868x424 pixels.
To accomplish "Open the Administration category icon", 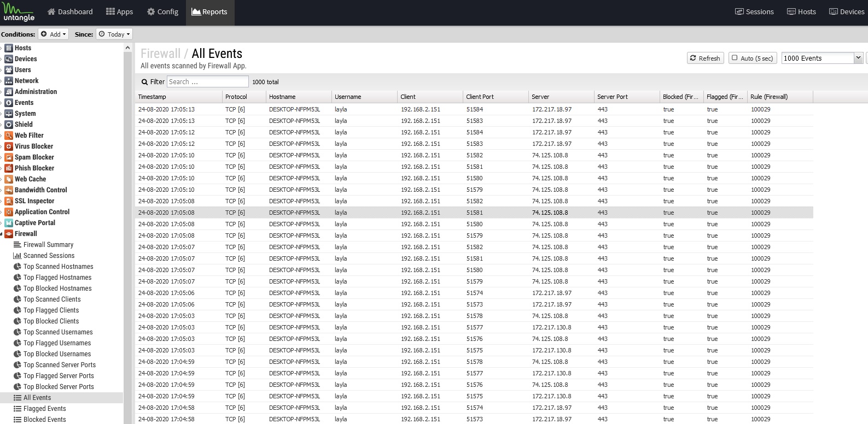I will [9, 92].
